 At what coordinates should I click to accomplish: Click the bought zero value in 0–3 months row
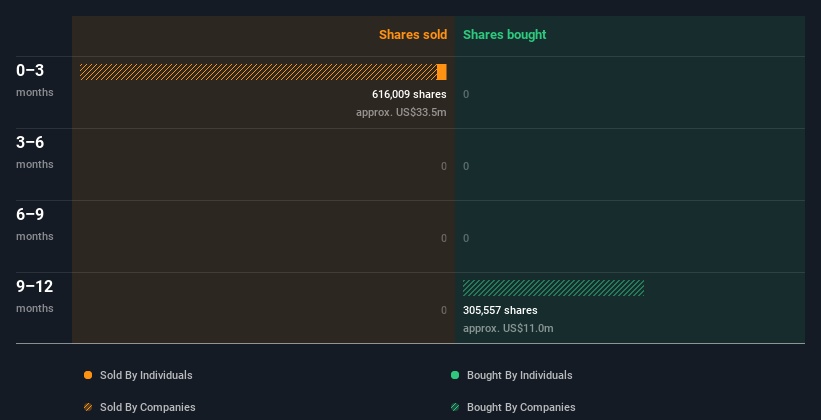[x=466, y=94]
